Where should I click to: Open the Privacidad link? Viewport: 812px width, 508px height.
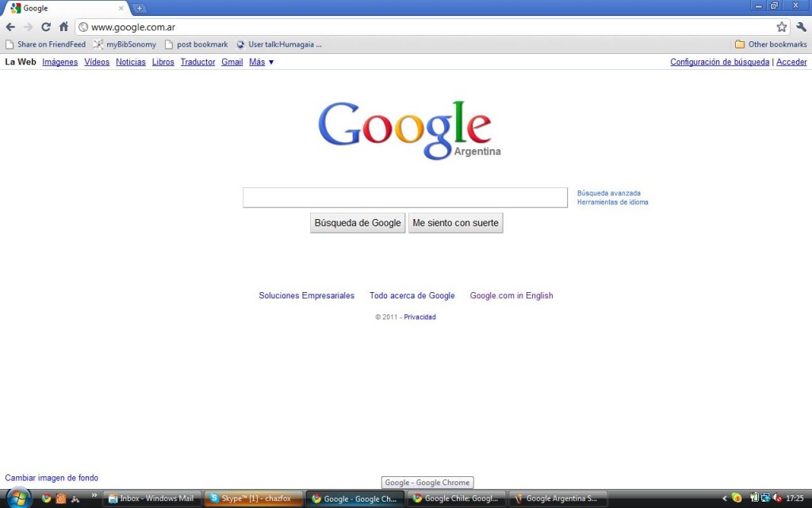420,317
